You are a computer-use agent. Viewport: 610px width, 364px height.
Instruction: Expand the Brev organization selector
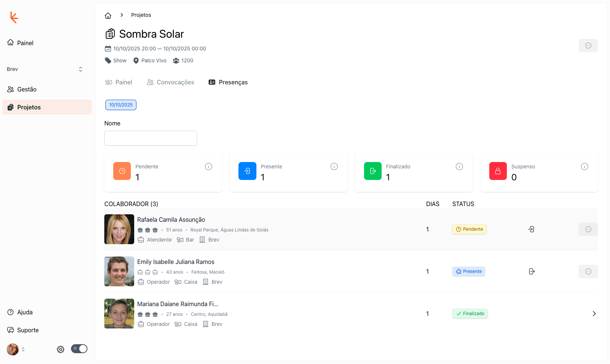[45, 69]
